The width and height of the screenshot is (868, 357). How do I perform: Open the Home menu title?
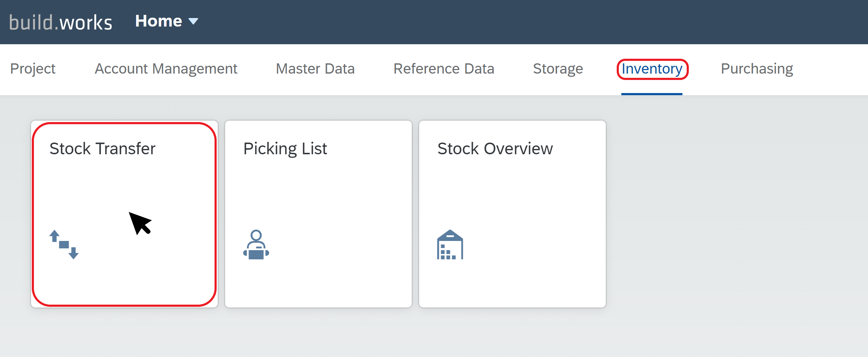(x=159, y=21)
